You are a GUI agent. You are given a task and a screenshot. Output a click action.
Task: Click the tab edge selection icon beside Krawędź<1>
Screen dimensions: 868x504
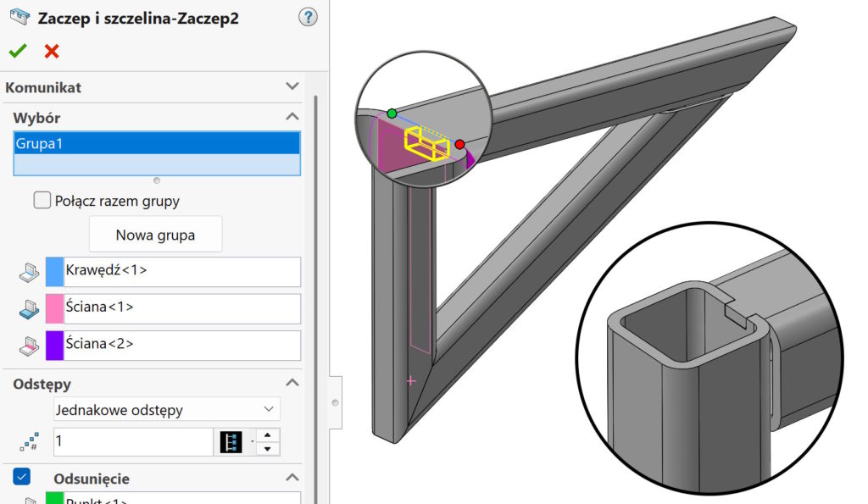[x=29, y=272]
